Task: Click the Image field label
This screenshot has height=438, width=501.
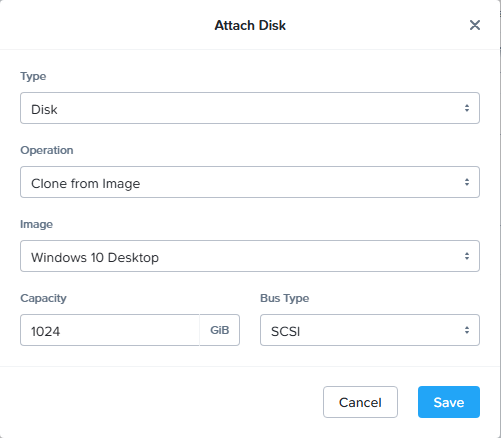Action: (x=36, y=224)
